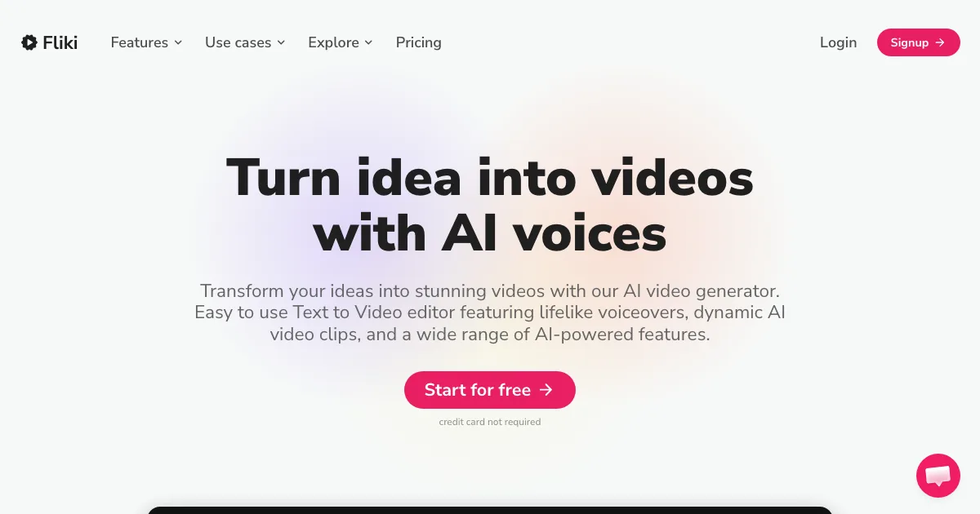Click the Start for free button text
The height and width of the screenshot is (514, 980).
pyautogui.click(x=478, y=390)
